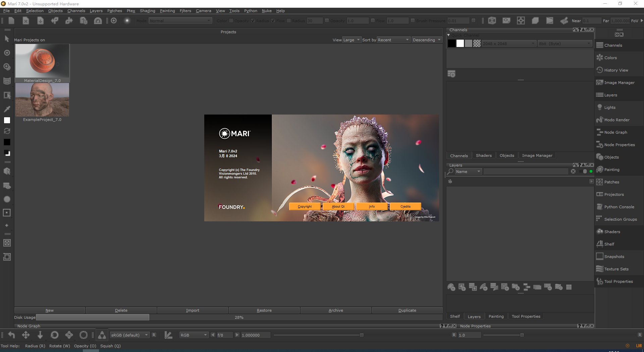Open the Node Graph palette icon
This screenshot has width=644, height=352.
[600, 132]
